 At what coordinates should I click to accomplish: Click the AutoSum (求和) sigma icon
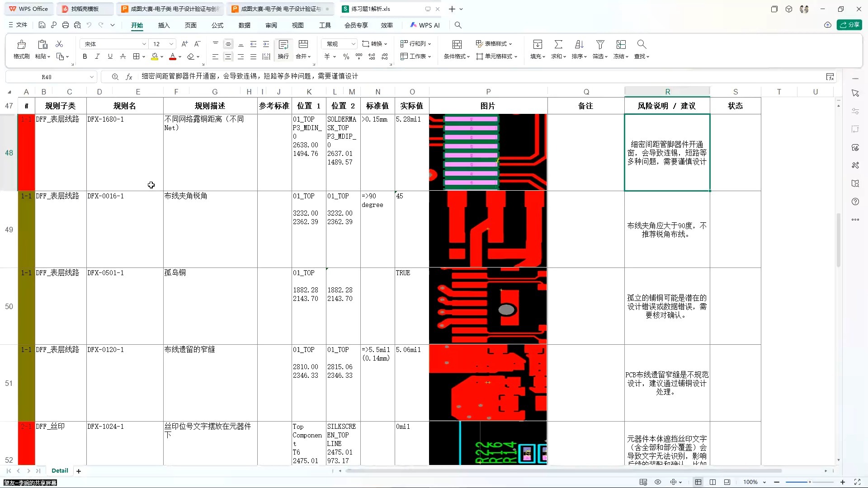coord(558,44)
